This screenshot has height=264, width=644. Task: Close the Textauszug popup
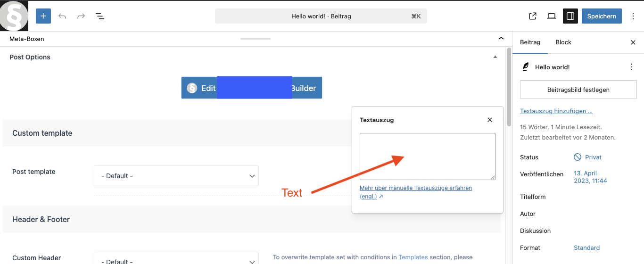click(490, 120)
